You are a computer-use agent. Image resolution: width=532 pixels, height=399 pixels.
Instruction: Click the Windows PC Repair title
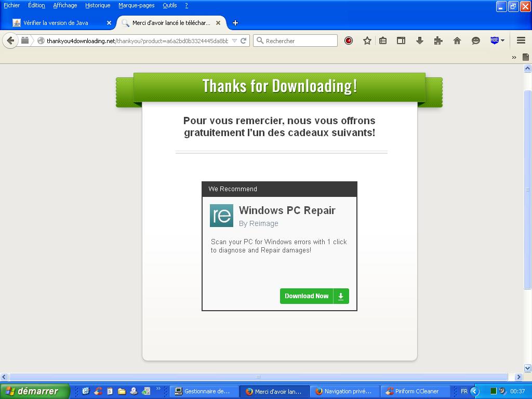[287, 210]
